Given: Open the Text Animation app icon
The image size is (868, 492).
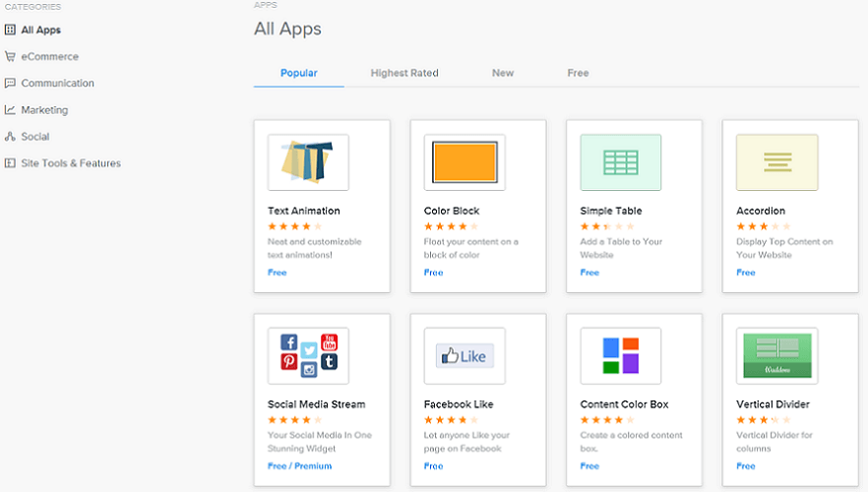Looking at the screenshot, I should [308, 162].
